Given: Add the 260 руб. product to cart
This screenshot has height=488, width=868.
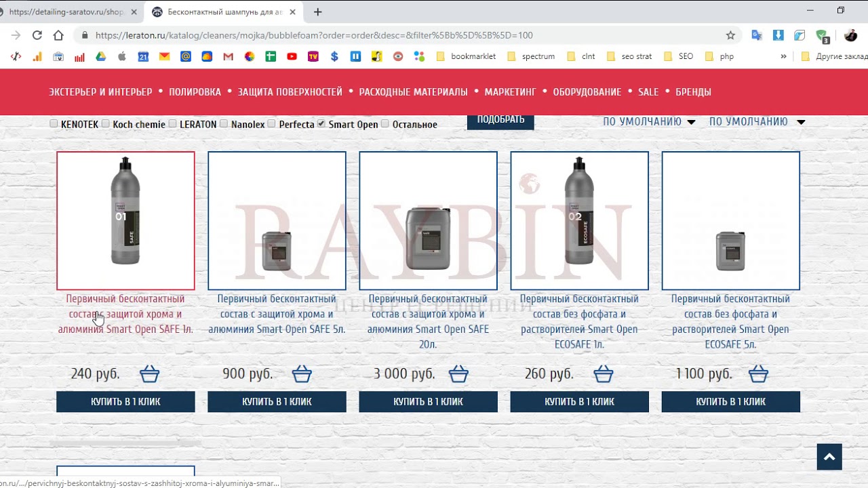Looking at the screenshot, I should (x=603, y=373).
